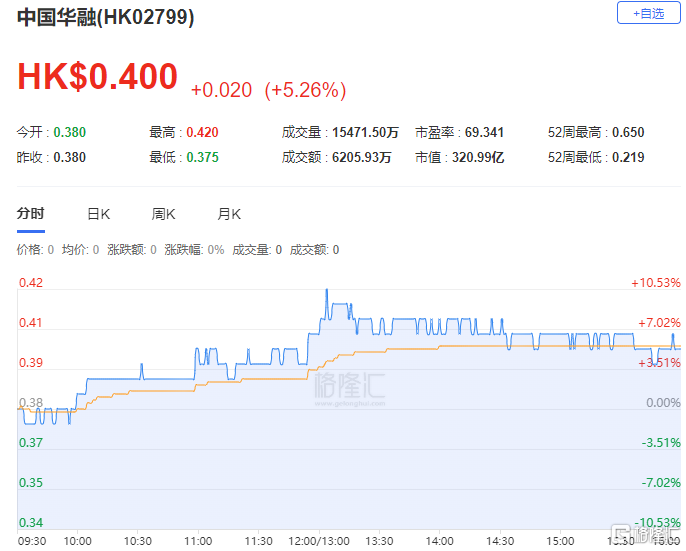Click the 15:00 time axis label
Screen dimensions: 686x551
[560, 541]
